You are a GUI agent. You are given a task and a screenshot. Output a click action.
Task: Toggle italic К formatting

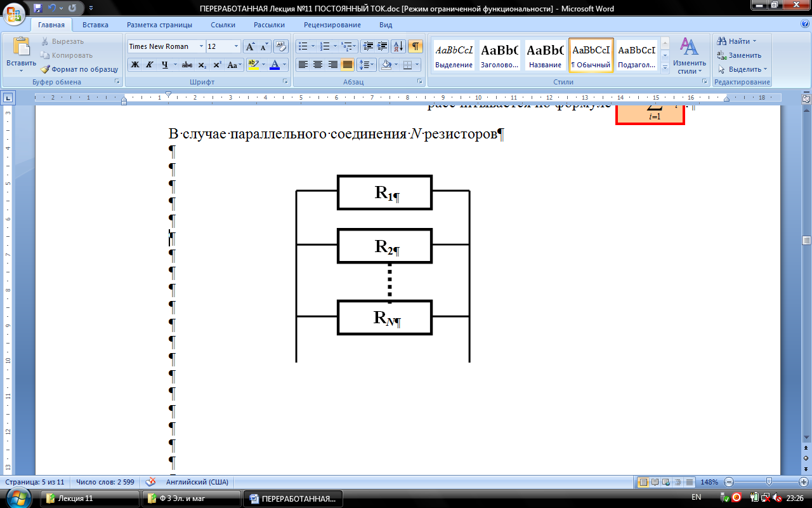[x=150, y=65]
